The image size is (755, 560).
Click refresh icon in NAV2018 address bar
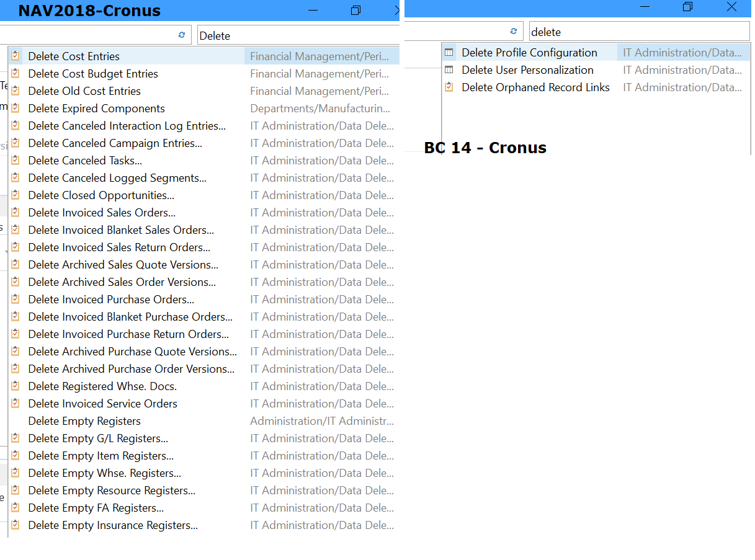182,35
